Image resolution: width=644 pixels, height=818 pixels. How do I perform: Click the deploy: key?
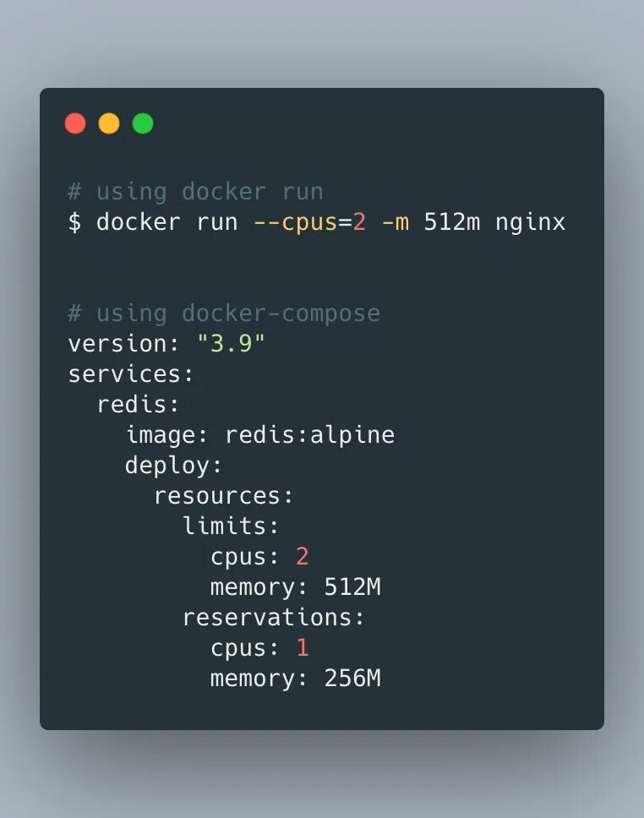174,466
